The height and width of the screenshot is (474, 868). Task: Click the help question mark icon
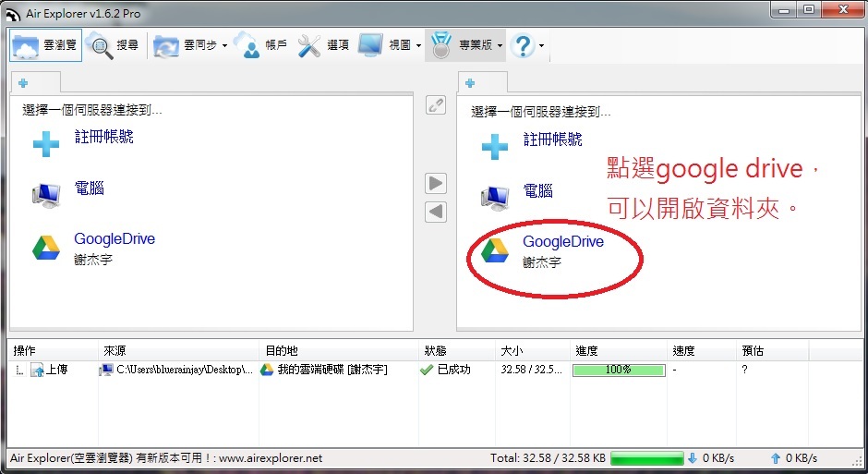pos(523,45)
